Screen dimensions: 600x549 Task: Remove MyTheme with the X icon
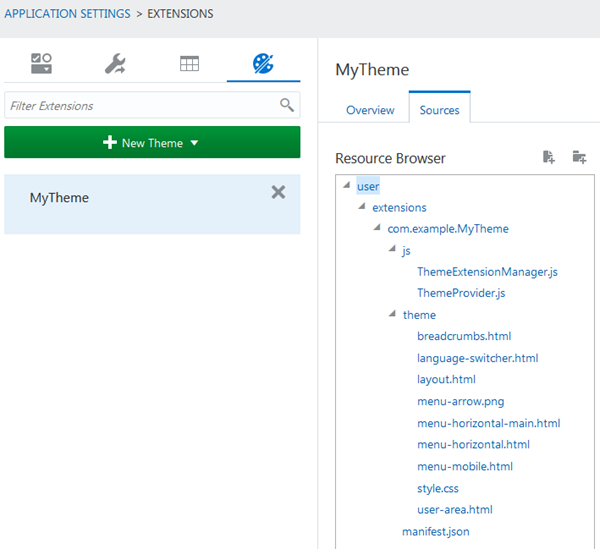(278, 192)
